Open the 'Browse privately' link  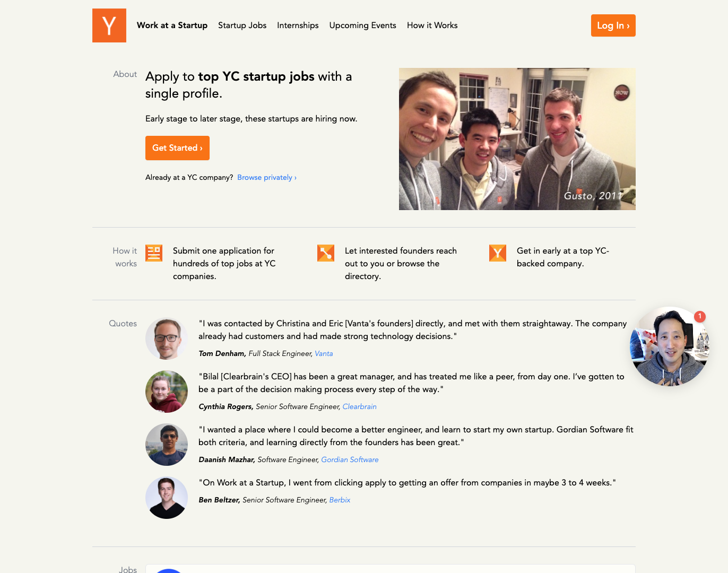(x=266, y=177)
